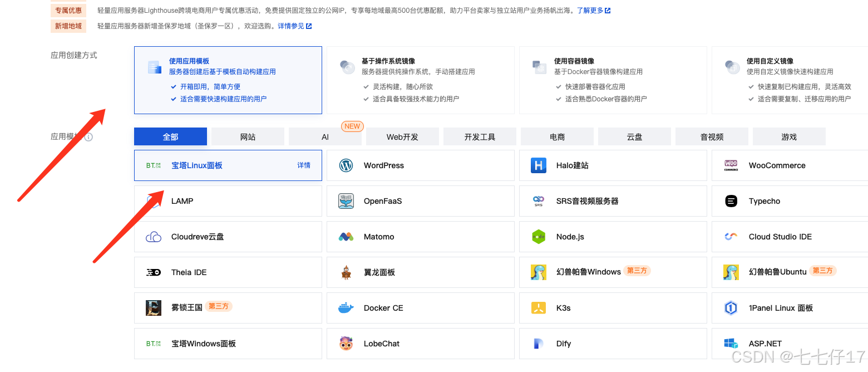Open 详情 link on 宝塔Linux面板 card
868x372 pixels.
click(304, 165)
